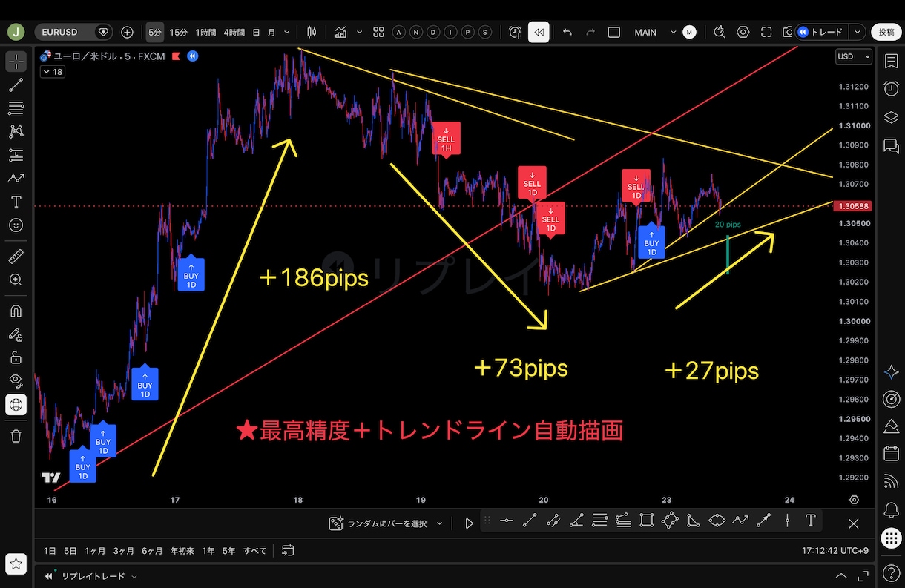Toggle hide all drawings eye icon
The image size is (905, 588).
pos(16,380)
